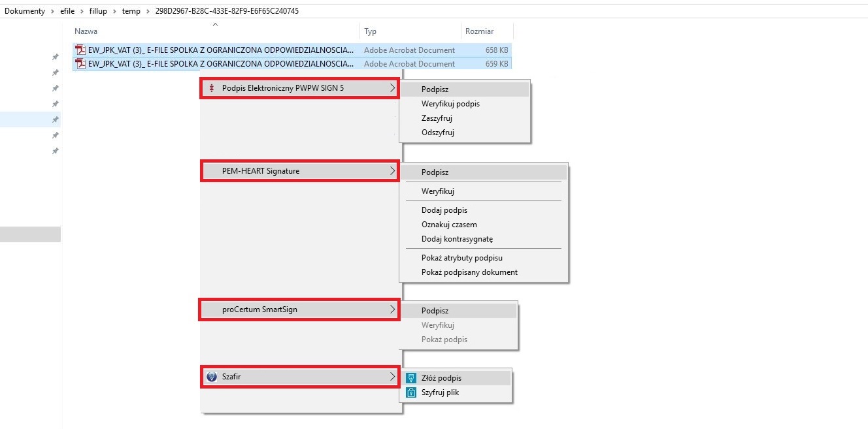
Task: Select Złóż podpis in the Szafir submenu
Action: [456, 378]
